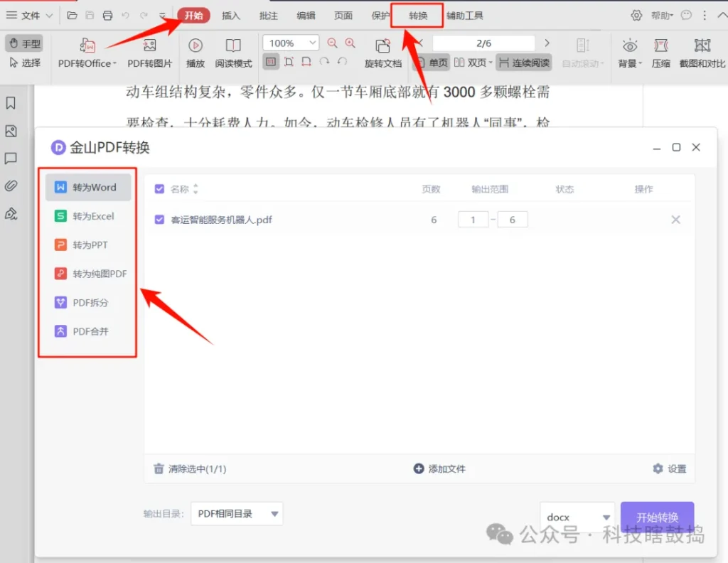728x563 pixels.
Task: Switch to the 批注 tab
Action: (268, 16)
